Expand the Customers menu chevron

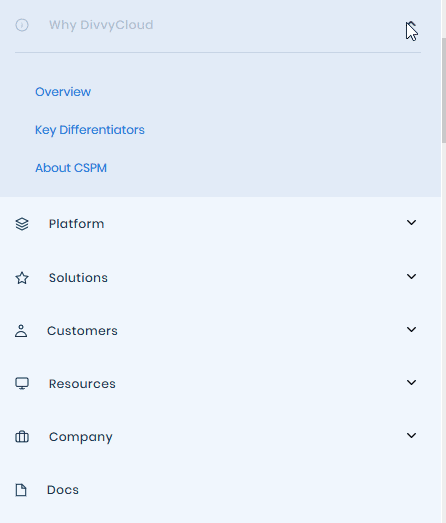tap(411, 330)
